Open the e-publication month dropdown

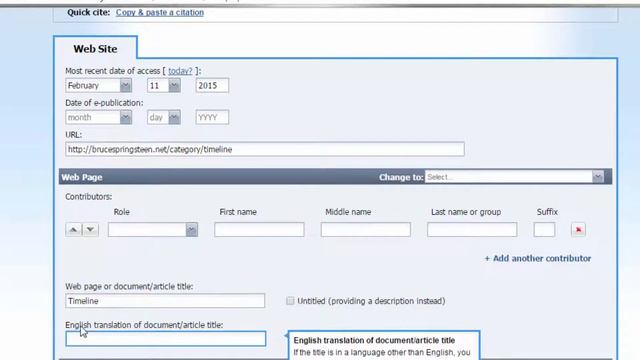point(98,118)
